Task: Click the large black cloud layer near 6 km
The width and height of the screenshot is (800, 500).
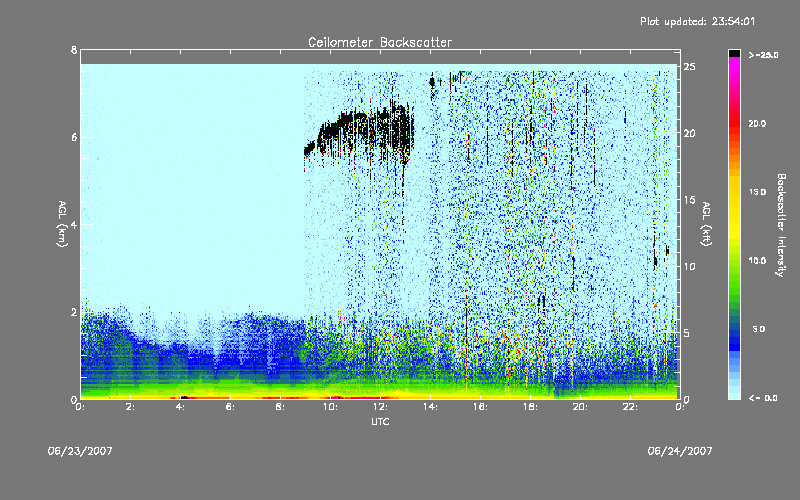Action: 359,133
